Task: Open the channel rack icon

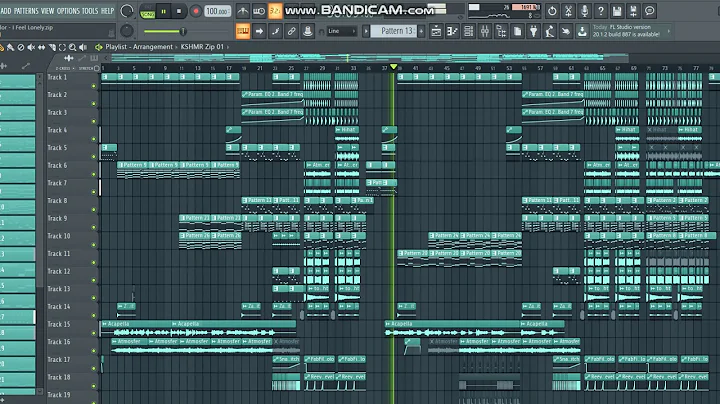Action: [x=468, y=31]
